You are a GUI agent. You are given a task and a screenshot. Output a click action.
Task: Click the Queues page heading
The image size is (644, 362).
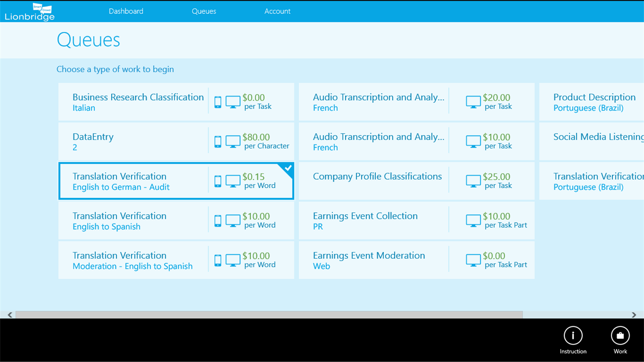tap(89, 40)
